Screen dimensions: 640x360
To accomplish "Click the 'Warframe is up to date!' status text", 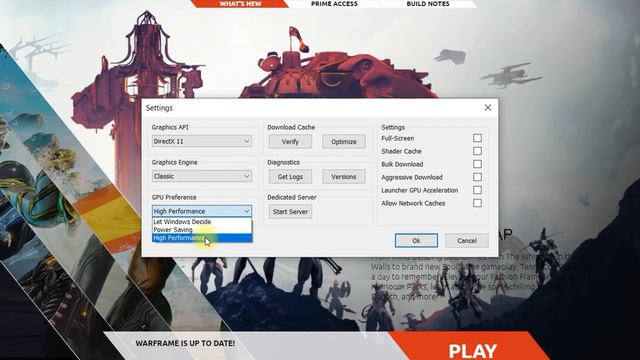I will [x=185, y=343].
